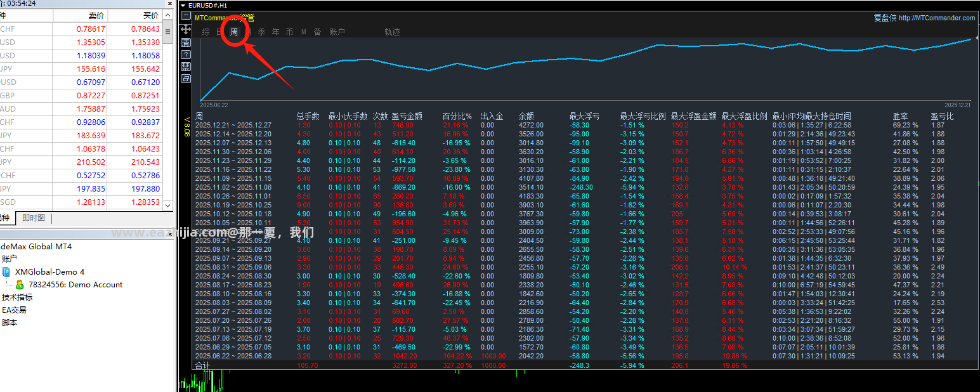
Task: Expand the 技术指标 tree node
Action: click(17, 297)
